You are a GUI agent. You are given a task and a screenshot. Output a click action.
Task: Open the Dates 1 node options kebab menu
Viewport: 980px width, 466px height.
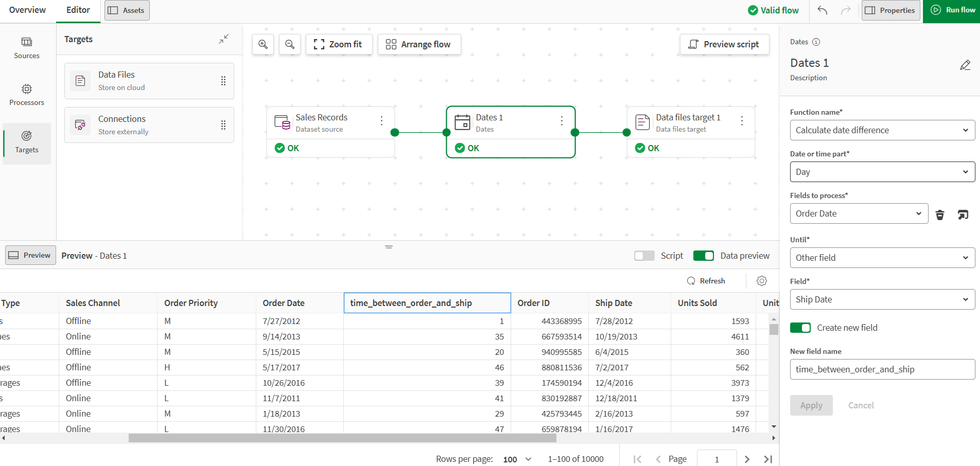pyautogui.click(x=561, y=120)
